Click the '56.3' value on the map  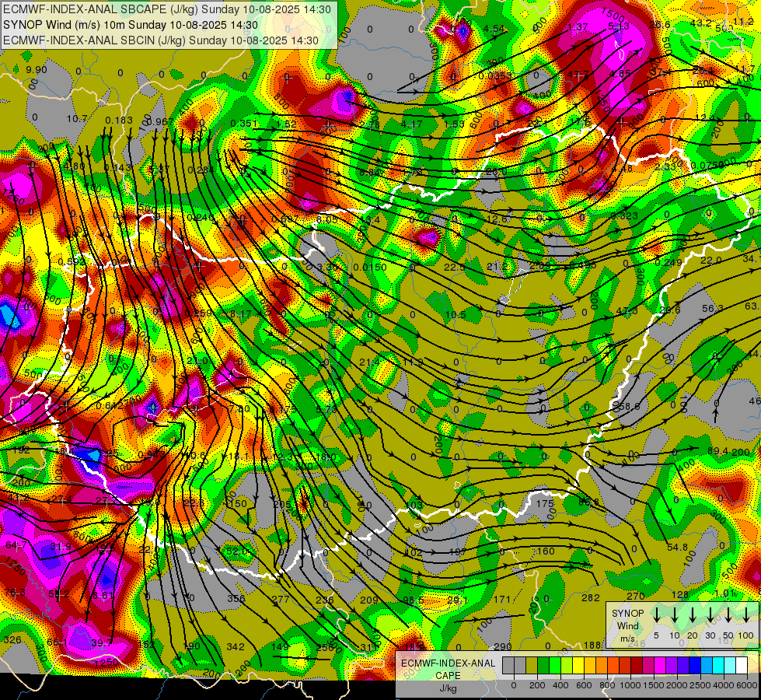pyautogui.click(x=713, y=309)
